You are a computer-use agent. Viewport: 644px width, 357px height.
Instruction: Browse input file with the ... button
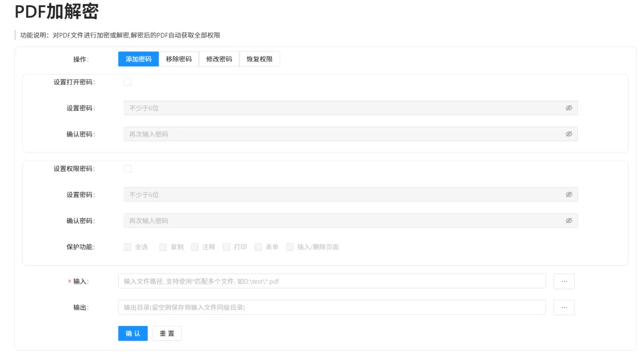(564, 281)
